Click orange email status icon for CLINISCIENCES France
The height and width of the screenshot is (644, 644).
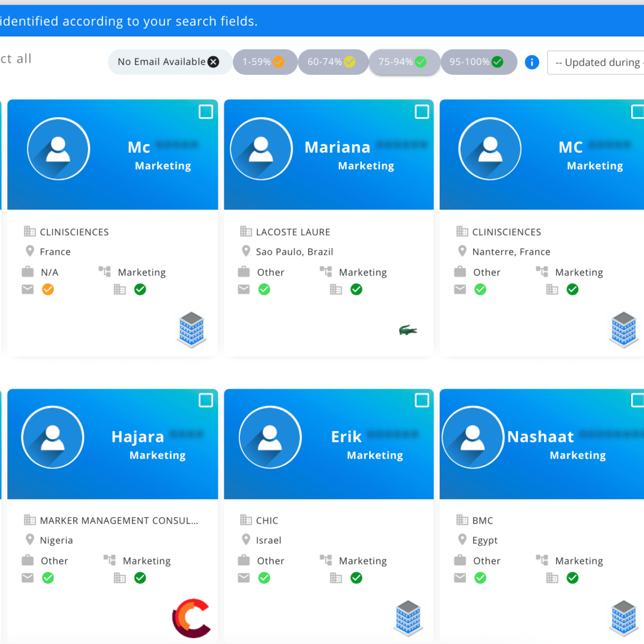pyautogui.click(x=48, y=289)
